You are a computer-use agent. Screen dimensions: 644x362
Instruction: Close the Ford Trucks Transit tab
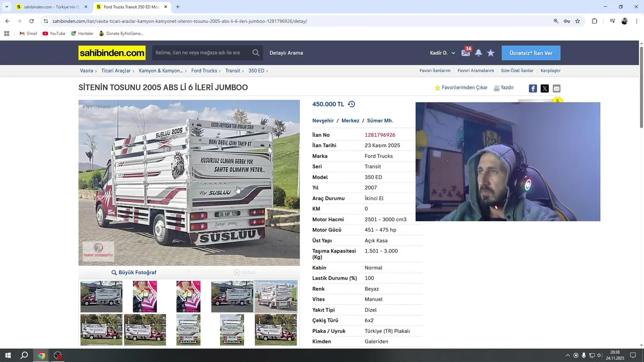[x=166, y=7]
